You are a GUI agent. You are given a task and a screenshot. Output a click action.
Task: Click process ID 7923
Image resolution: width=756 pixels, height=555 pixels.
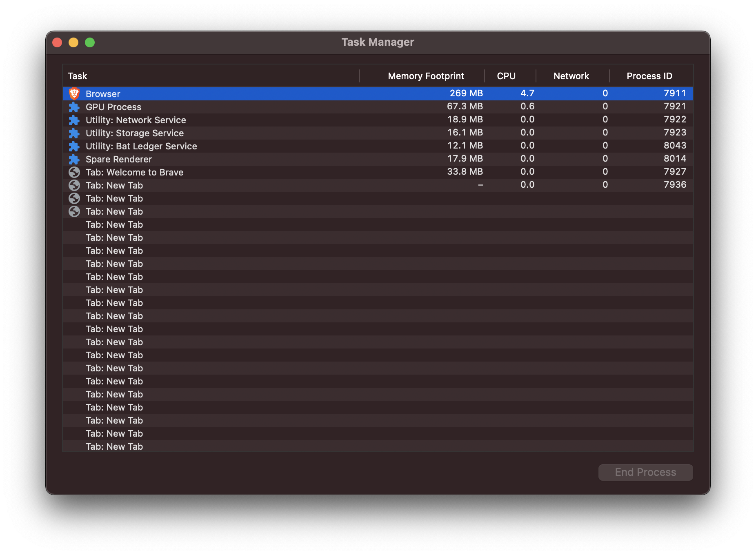click(675, 132)
